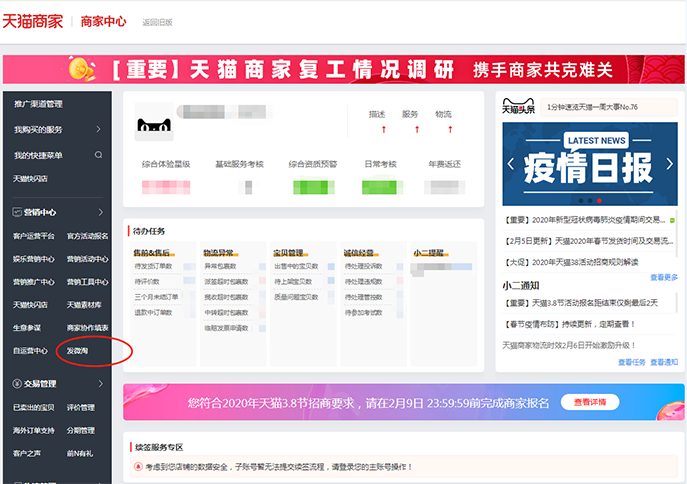Open 发微淘 in the sidebar
The width and height of the screenshot is (687, 484).
78,351
